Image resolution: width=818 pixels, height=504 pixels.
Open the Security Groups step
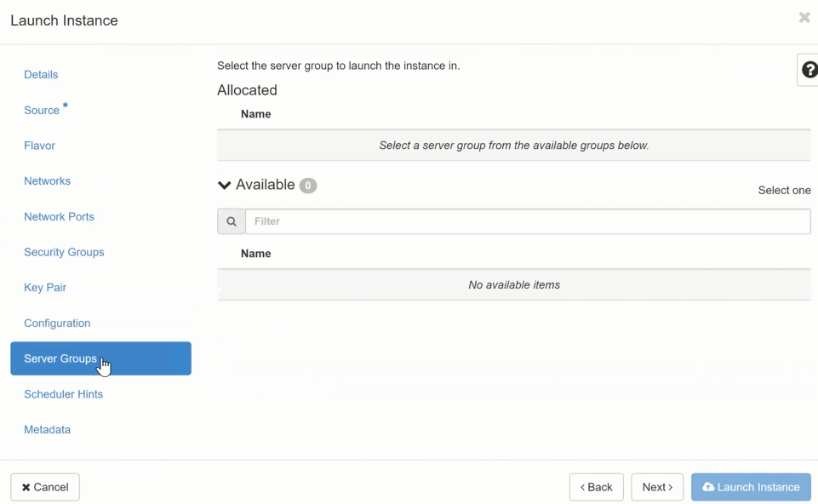point(64,252)
